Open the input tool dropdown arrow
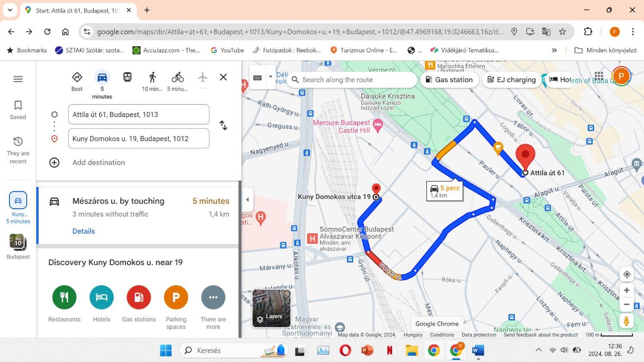The width and height of the screenshot is (644, 362). point(270,77)
